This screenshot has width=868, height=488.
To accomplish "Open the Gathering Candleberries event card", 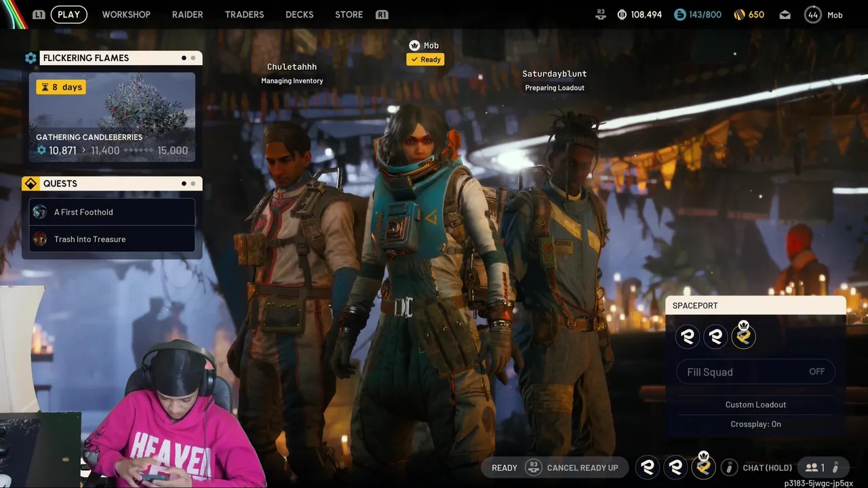I will pos(112,117).
